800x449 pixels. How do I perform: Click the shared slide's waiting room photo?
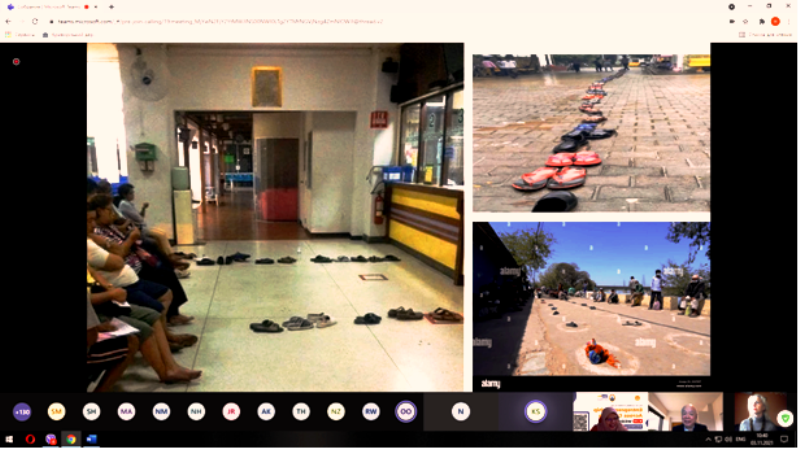coord(275,217)
